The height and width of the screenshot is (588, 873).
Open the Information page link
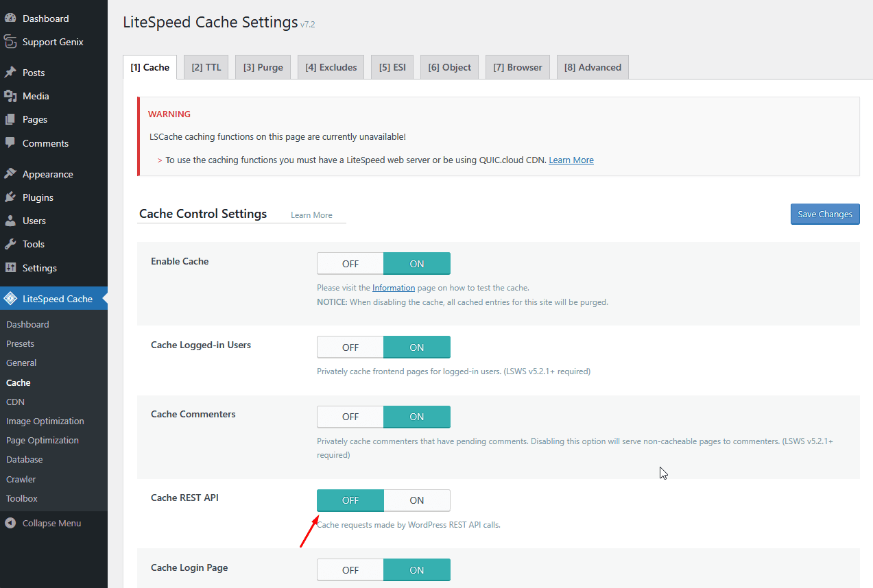click(394, 288)
